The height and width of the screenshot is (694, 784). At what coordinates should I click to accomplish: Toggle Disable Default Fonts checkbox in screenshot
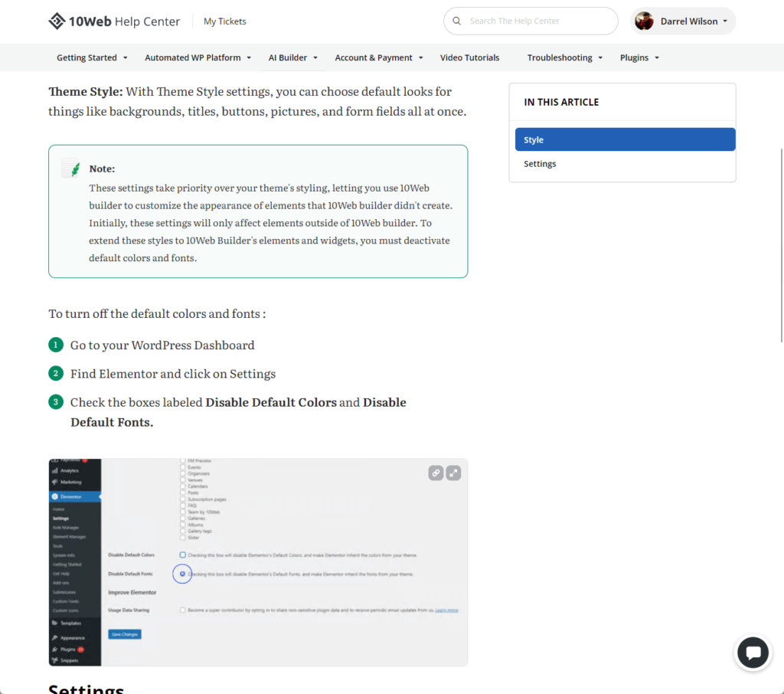[182, 574]
